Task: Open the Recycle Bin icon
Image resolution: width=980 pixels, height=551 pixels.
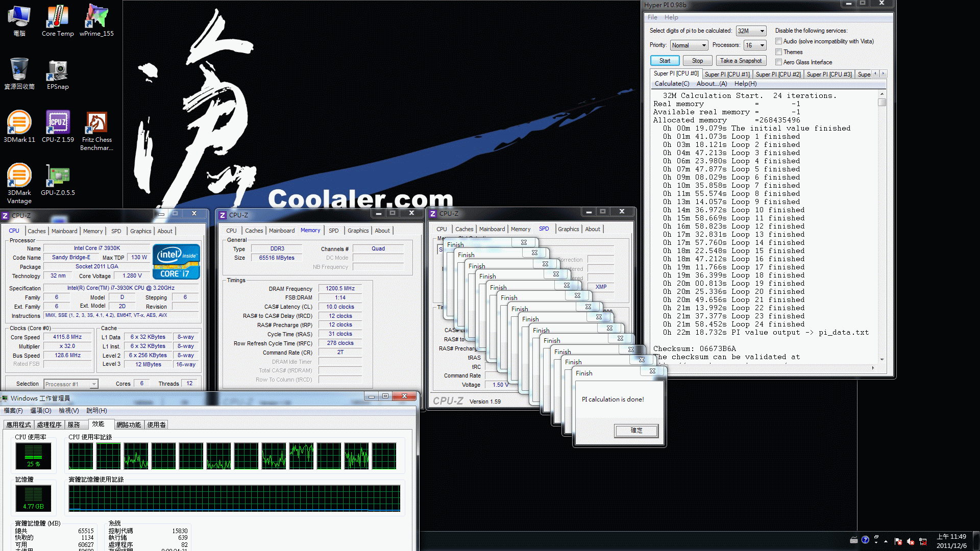Action: click(19, 73)
